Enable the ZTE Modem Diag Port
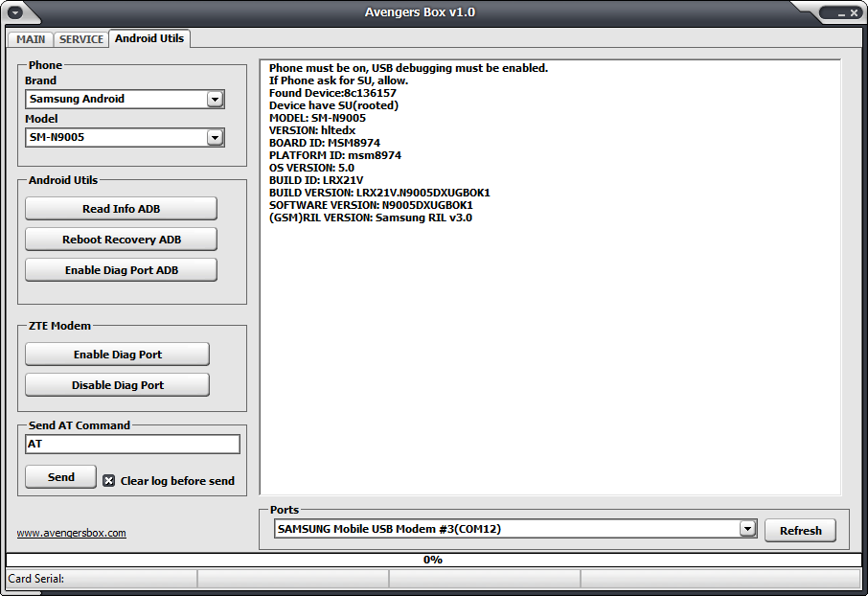Screen dimensions: 868x596 pos(116,354)
